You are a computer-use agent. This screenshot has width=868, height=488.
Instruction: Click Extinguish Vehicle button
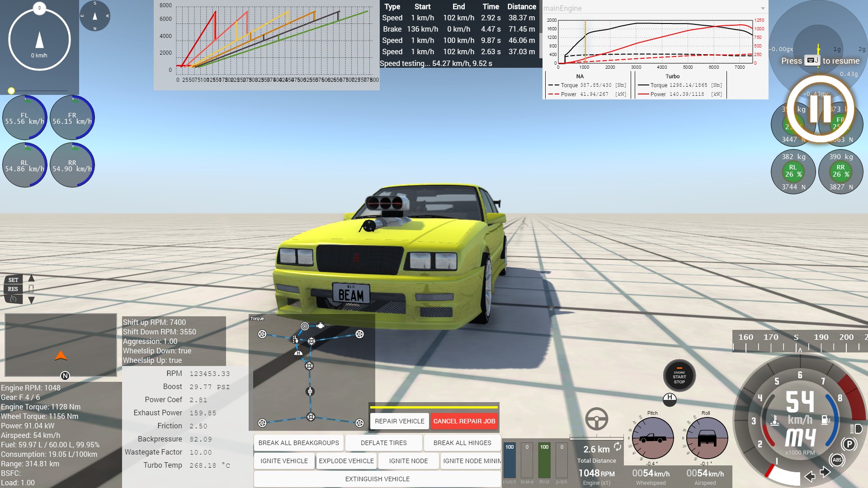(377, 479)
